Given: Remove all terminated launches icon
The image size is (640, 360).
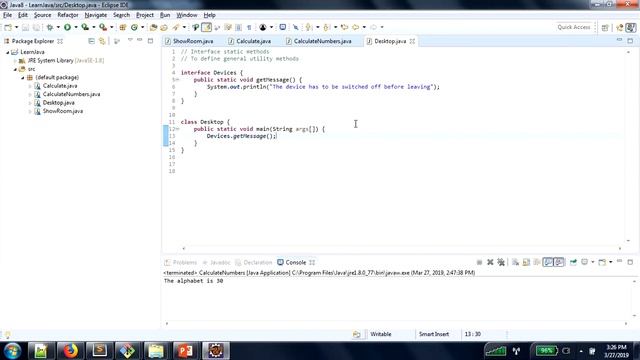Looking at the screenshot, I should (501, 262).
